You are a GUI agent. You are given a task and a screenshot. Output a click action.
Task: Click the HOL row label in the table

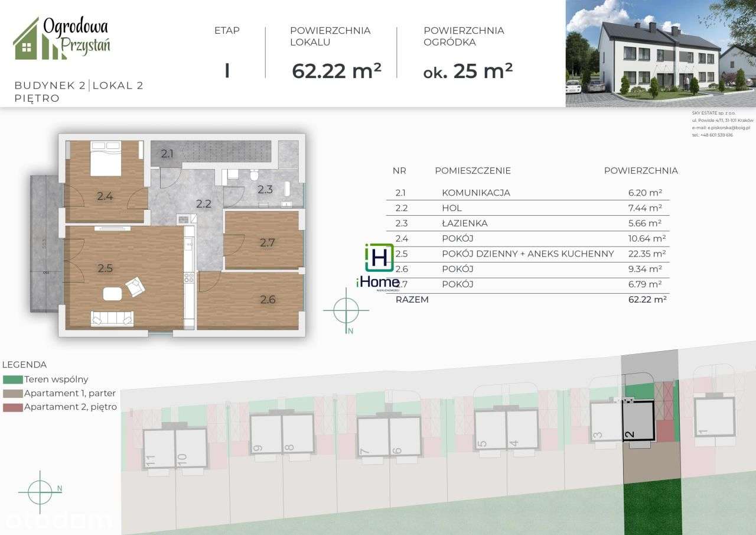[452, 208]
